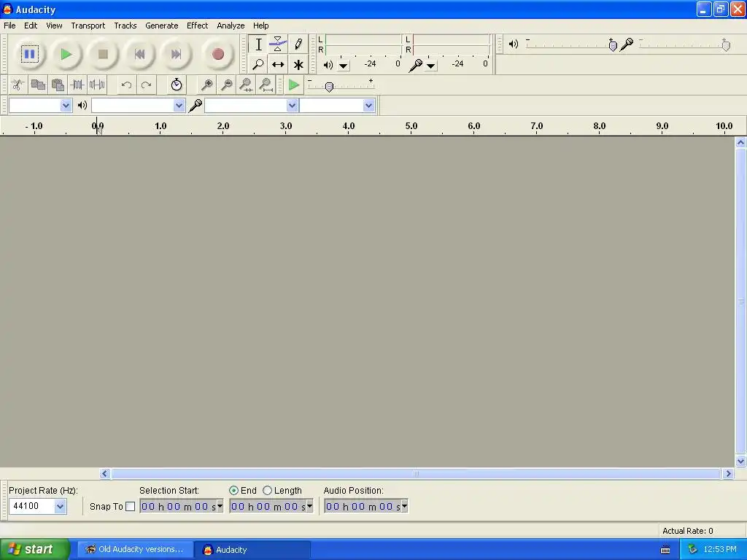The width and height of the screenshot is (747, 560).
Task: Expand the audio host dropdown
Action: (x=66, y=105)
